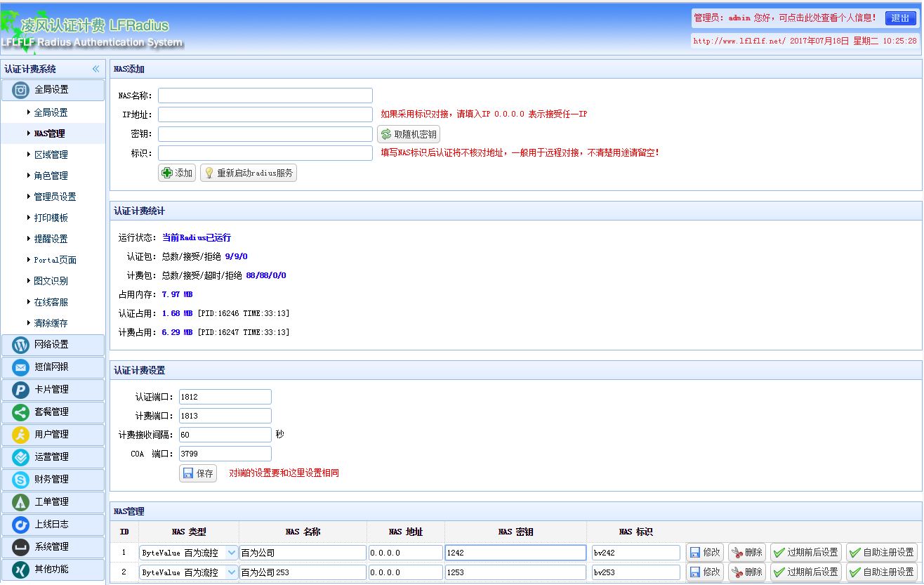Go to 管理员设置 menu item
Image resolution: width=924 pixels, height=585 pixels.
point(55,197)
